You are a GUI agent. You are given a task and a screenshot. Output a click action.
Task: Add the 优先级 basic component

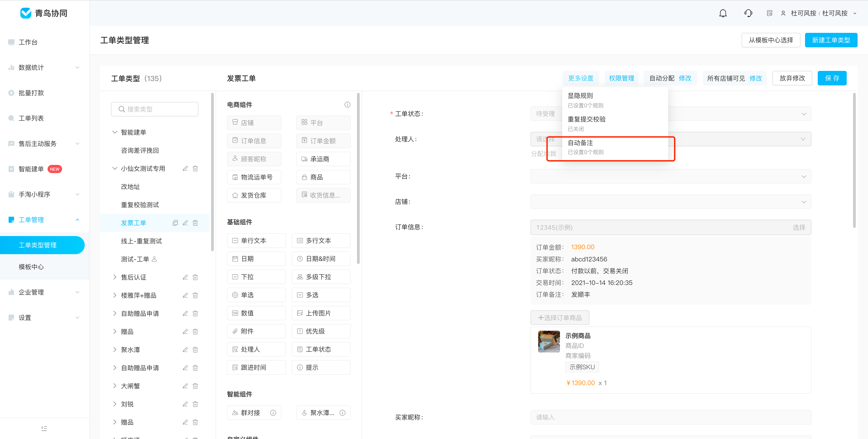click(321, 331)
